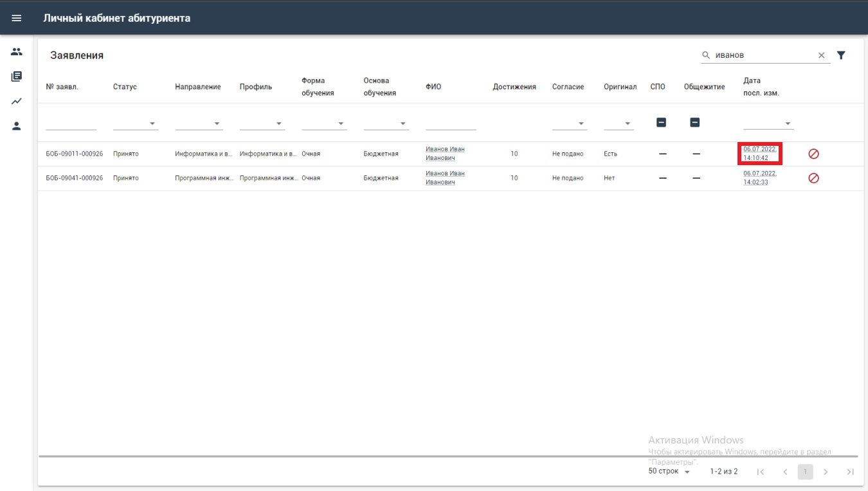Click the Есть value in Оригинал column
This screenshot has height=491, width=868.
(x=610, y=154)
